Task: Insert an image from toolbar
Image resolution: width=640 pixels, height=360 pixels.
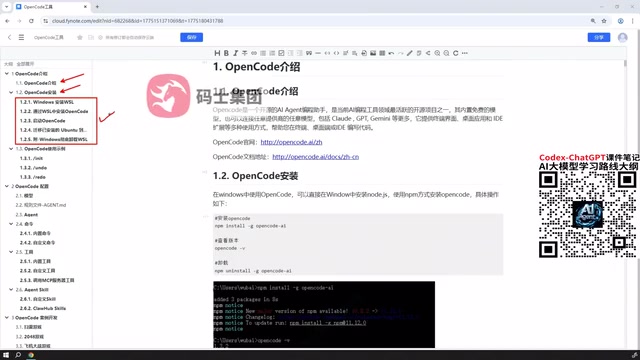Action: tap(373, 53)
